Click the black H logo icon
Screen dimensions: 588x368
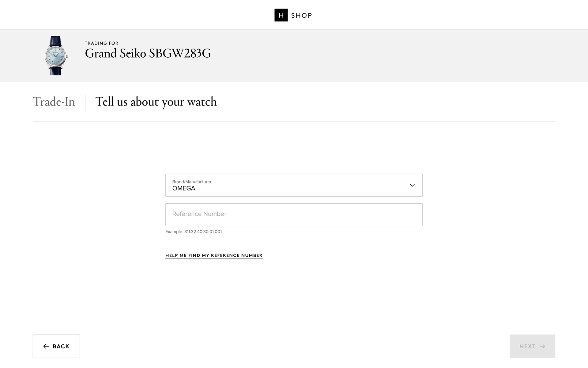(281, 15)
